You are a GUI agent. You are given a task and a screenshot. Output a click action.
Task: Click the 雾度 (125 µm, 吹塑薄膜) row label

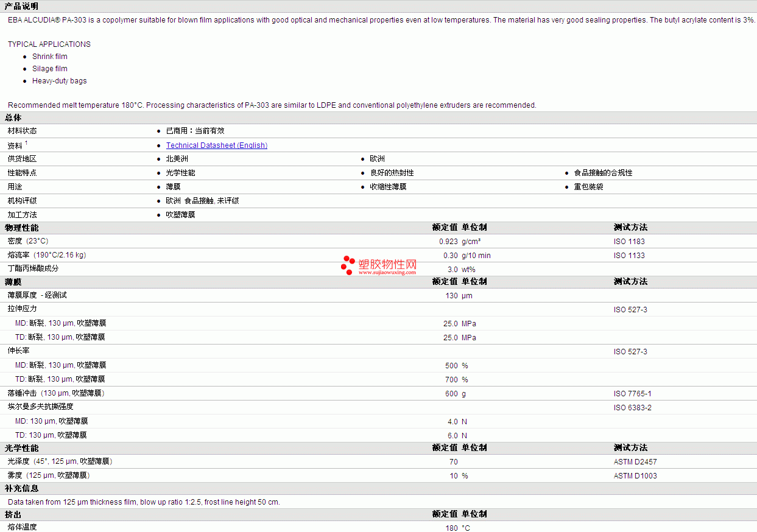pyautogui.click(x=48, y=475)
